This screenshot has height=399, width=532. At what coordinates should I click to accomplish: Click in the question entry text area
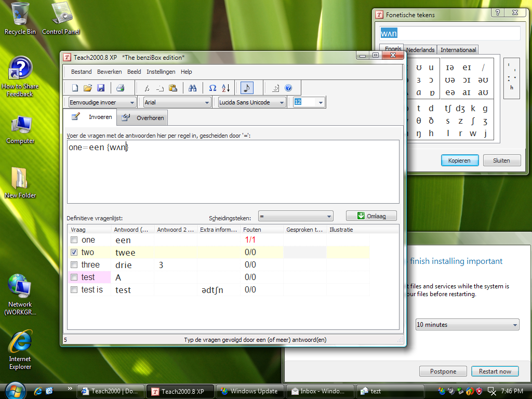click(x=233, y=171)
